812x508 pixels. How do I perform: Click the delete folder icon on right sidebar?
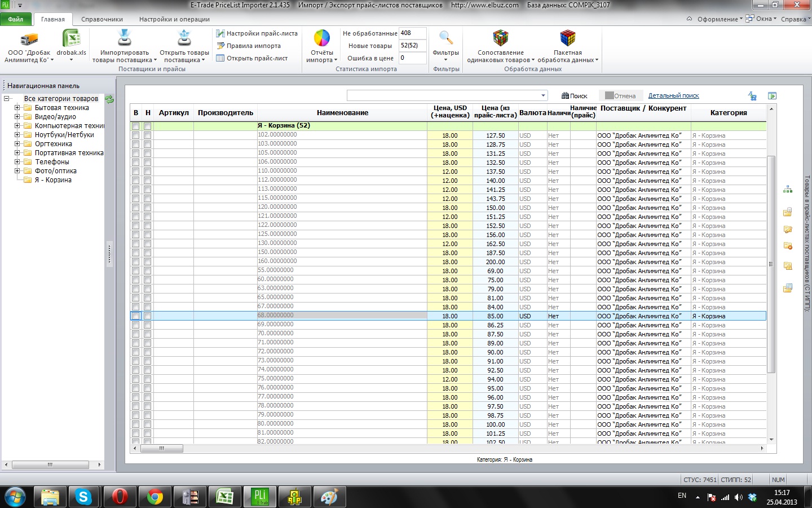(788, 246)
